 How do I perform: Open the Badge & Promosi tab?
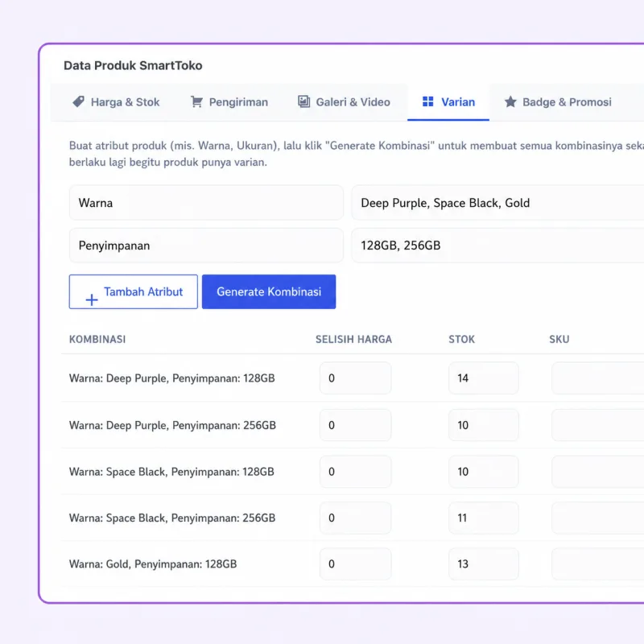click(558, 102)
